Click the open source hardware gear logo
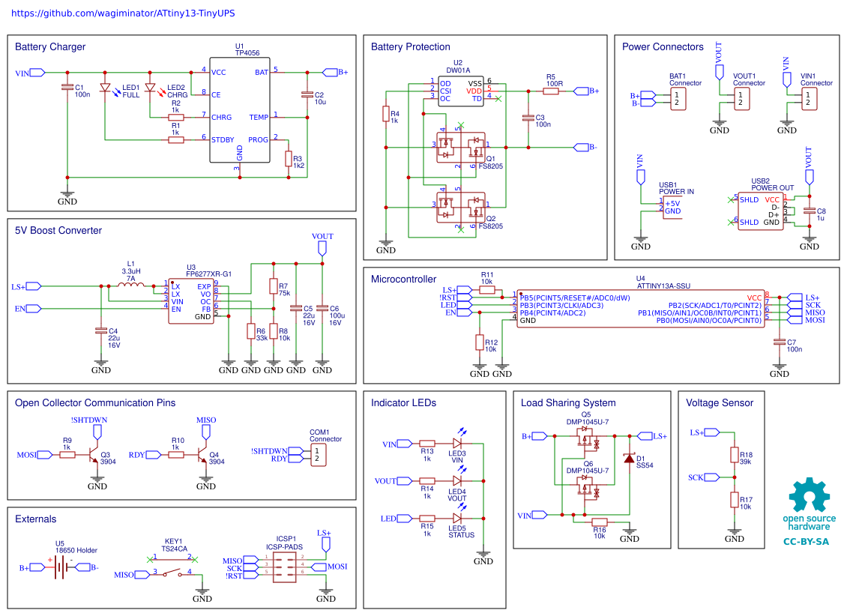 tap(809, 495)
